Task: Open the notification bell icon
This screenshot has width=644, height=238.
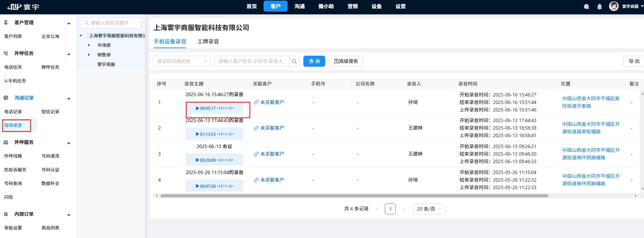Action: pyautogui.click(x=599, y=6)
